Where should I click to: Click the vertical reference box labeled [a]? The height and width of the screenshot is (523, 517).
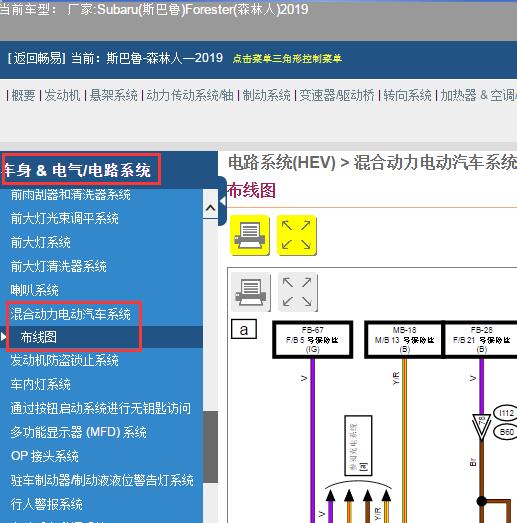[358, 445]
